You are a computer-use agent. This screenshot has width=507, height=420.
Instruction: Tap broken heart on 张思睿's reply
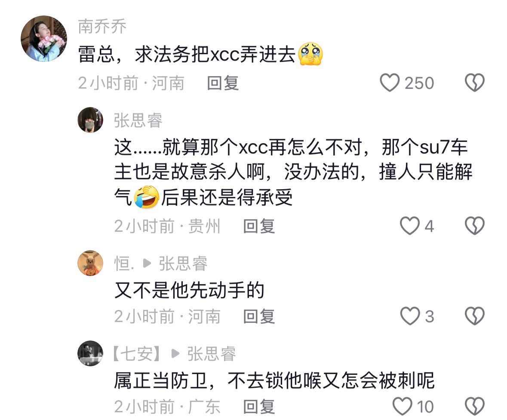(x=474, y=226)
